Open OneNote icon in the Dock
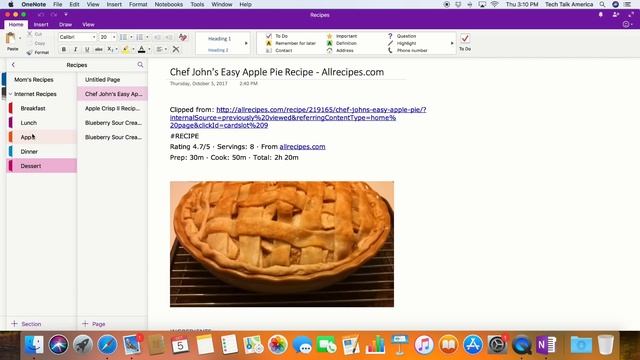This screenshot has height=360, width=640. pyautogui.click(x=546, y=345)
